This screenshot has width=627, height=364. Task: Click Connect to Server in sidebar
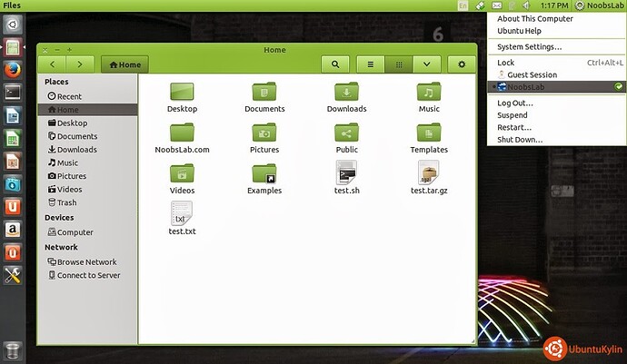coord(88,275)
